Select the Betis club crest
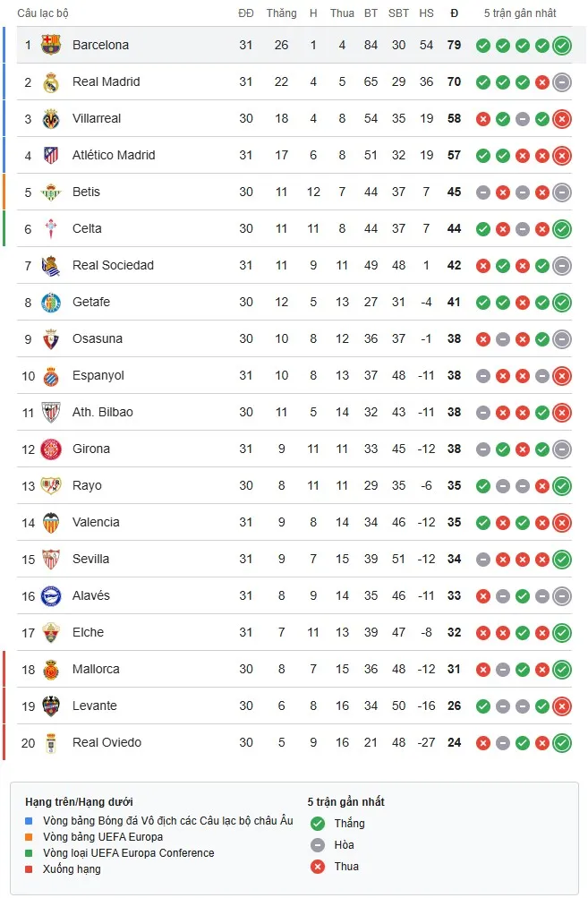The height and width of the screenshot is (898, 588). [52, 192]
